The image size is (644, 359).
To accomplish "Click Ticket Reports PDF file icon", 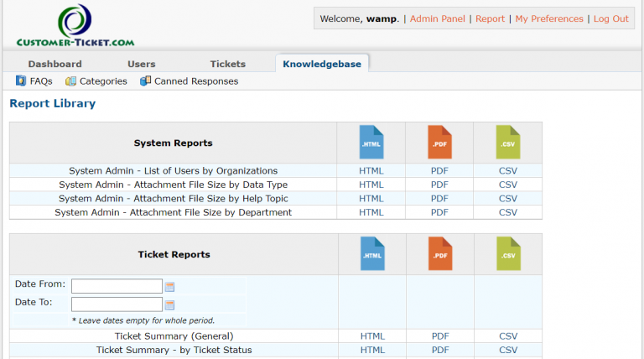I will point(440,253).
